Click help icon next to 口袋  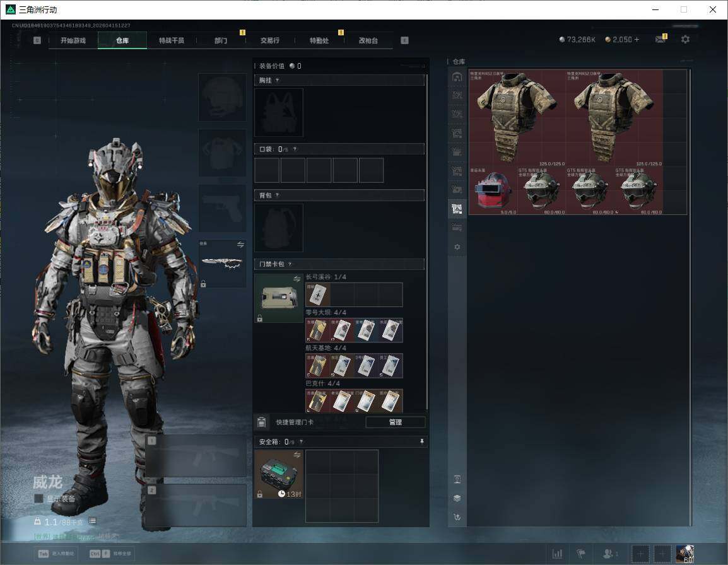point(295,149)
